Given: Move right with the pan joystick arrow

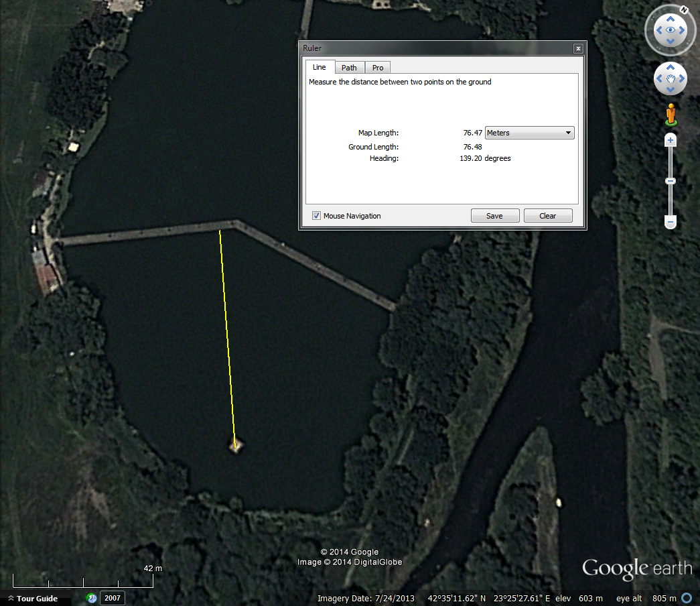Looking at the screenshot, I should coord(682,78).
